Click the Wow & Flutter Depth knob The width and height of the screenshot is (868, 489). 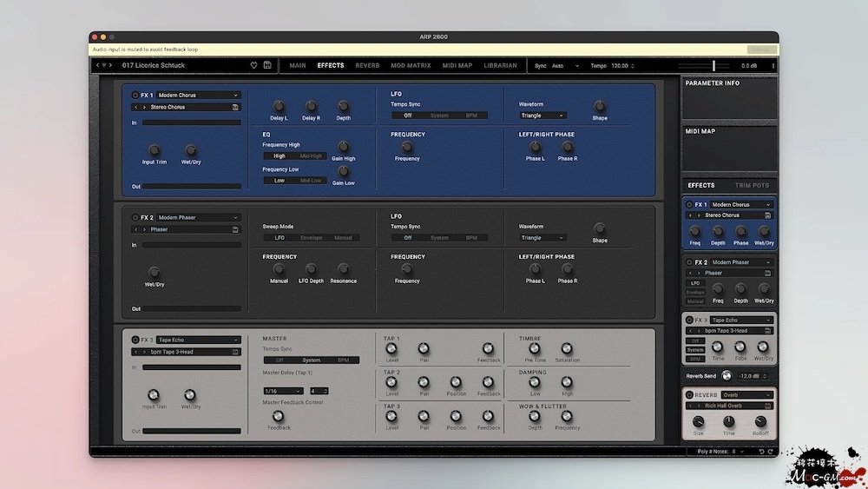[x=534, y=416]
